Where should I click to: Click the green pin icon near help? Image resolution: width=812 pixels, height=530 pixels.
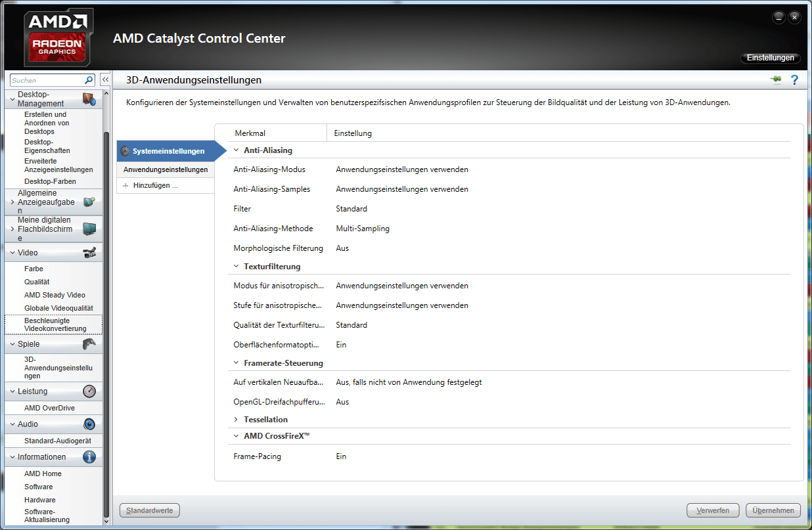pos(777,79)
